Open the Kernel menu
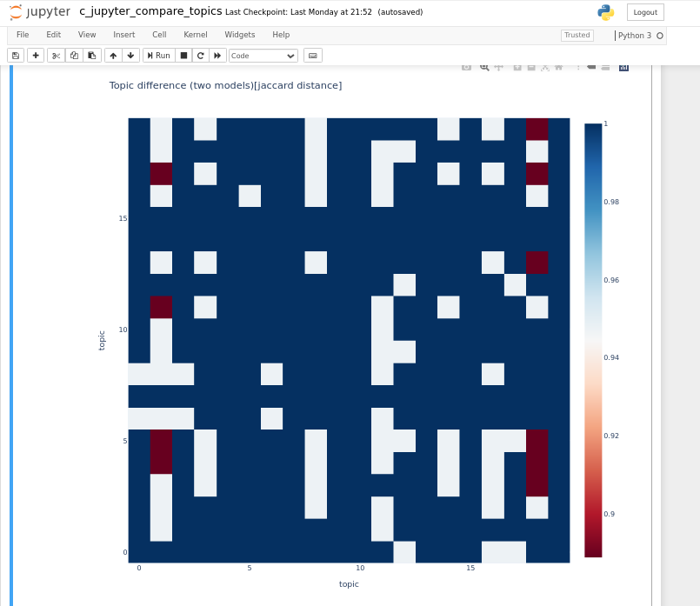 [x=196, y=35]
